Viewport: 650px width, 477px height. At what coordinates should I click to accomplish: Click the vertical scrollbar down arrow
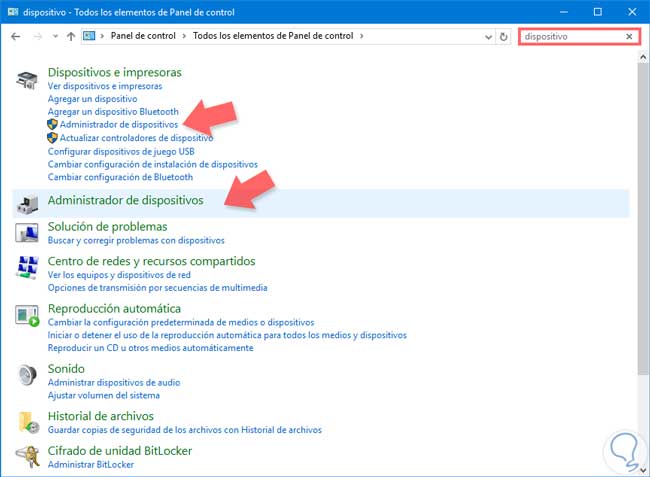[643, 470]
